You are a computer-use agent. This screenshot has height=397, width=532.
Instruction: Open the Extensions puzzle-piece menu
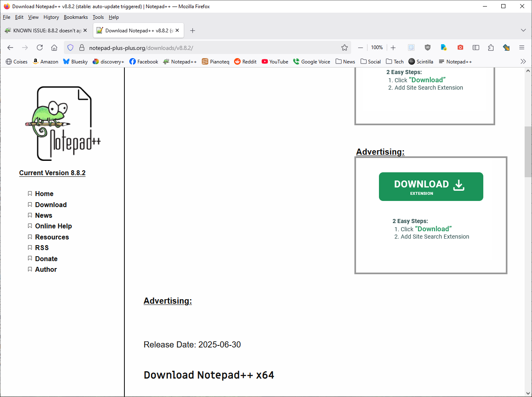pyautogui.click(x=491, y=47)
